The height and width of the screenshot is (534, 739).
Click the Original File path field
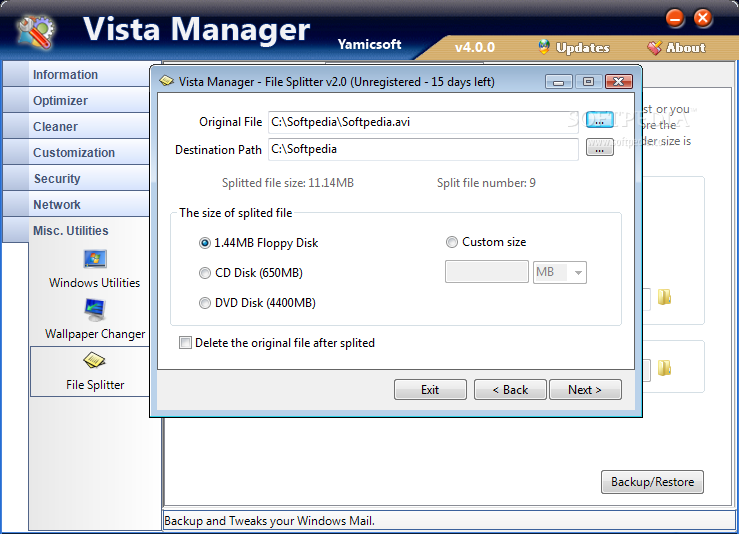423,122
